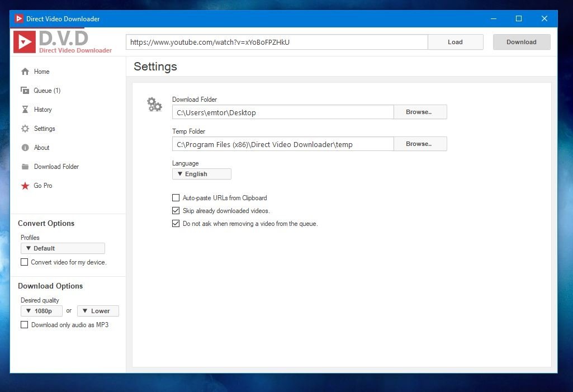Screen dimensions: 573x392
Task: Check Convert video for my device
Action: pyautogui.click(x=24, y=262)
